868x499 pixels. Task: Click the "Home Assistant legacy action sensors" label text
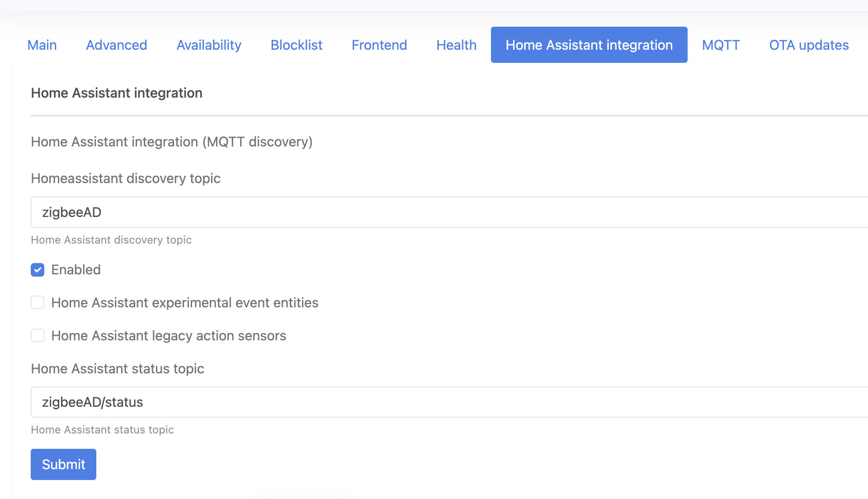(x=169, y=336)
